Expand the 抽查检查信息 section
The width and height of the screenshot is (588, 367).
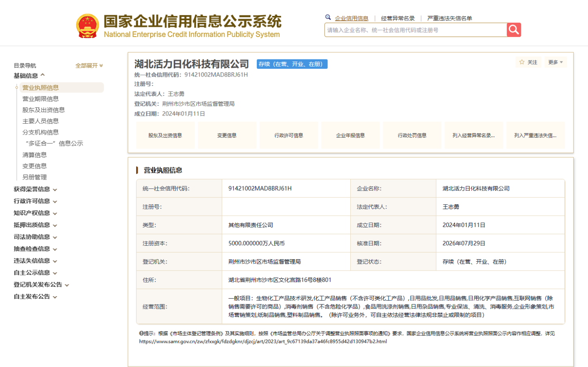(35, 249)
